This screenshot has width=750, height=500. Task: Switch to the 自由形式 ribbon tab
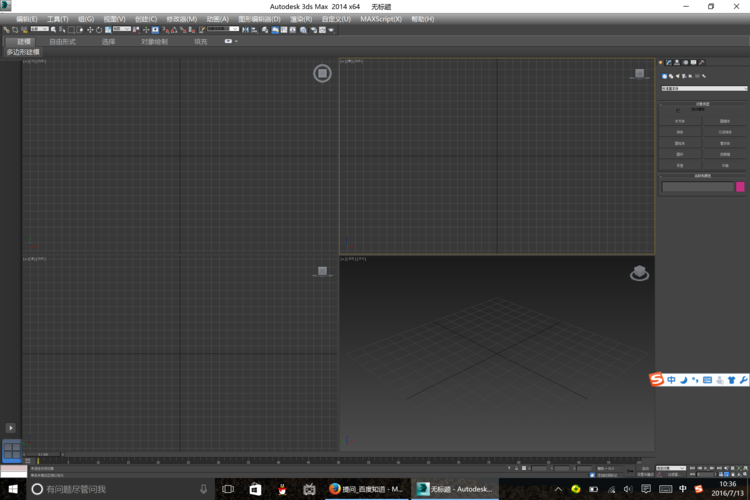[x=62, y=42]
